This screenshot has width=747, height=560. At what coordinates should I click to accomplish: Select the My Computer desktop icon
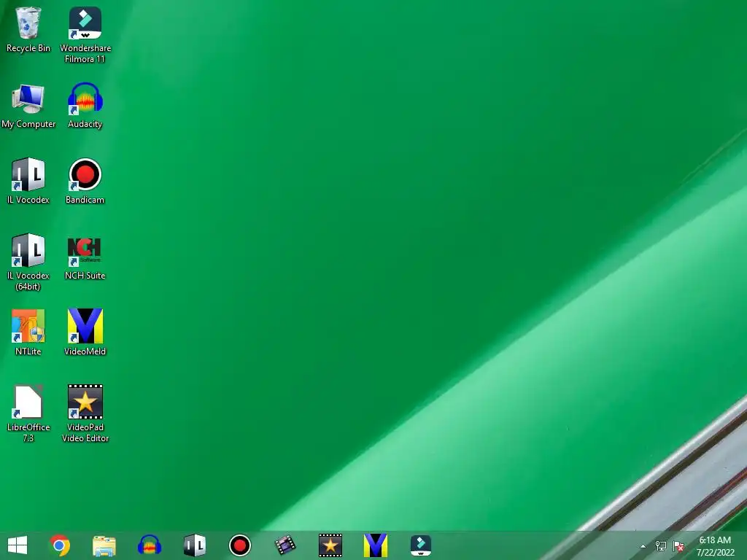click(28, 106)
